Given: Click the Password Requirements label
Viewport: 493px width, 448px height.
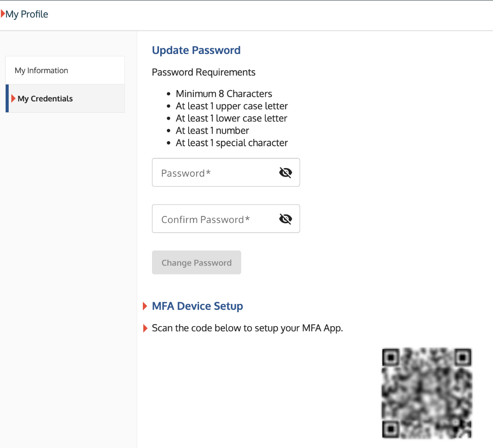Looking at the screenshot, I should [203, 72].
